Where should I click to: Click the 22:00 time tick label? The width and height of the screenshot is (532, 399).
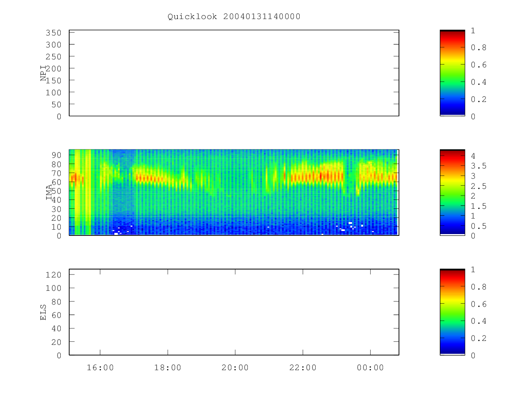tap(303, 368)
